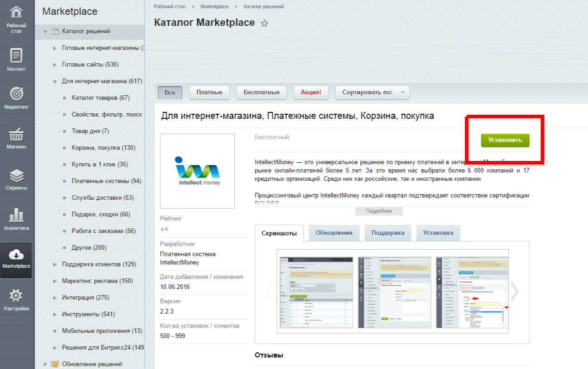Select the Платные filter button

point(209,92)
